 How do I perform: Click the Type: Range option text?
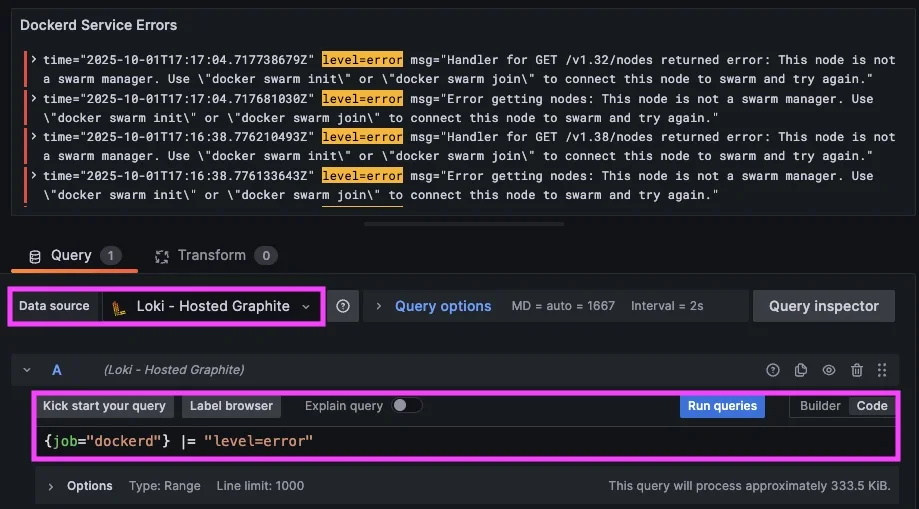tap(165, 486)
